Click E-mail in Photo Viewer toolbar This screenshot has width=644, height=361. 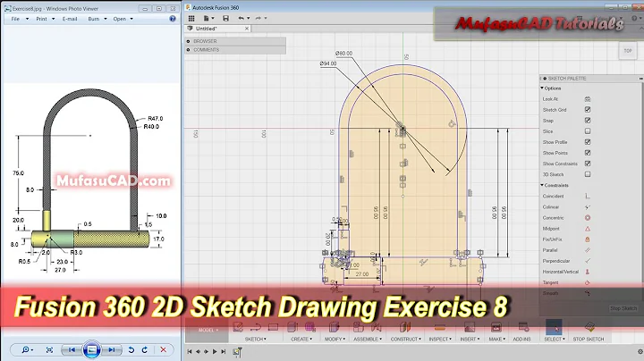coord(70,19)
